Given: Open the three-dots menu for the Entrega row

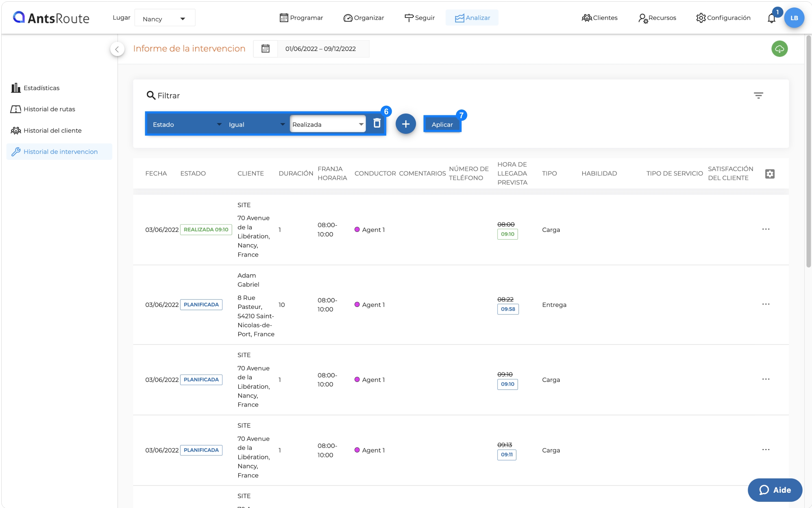Looking at the screenshot, I should (x=765, y=304).
